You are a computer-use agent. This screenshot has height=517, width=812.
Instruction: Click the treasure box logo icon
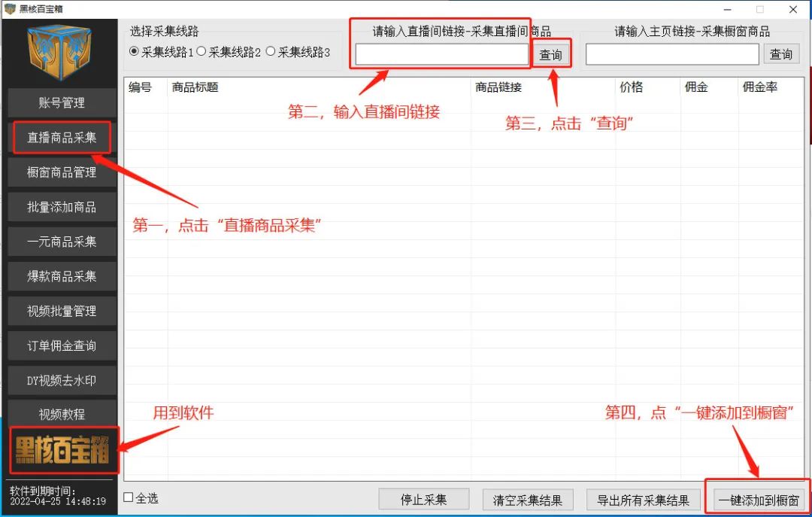click(60, 53)
